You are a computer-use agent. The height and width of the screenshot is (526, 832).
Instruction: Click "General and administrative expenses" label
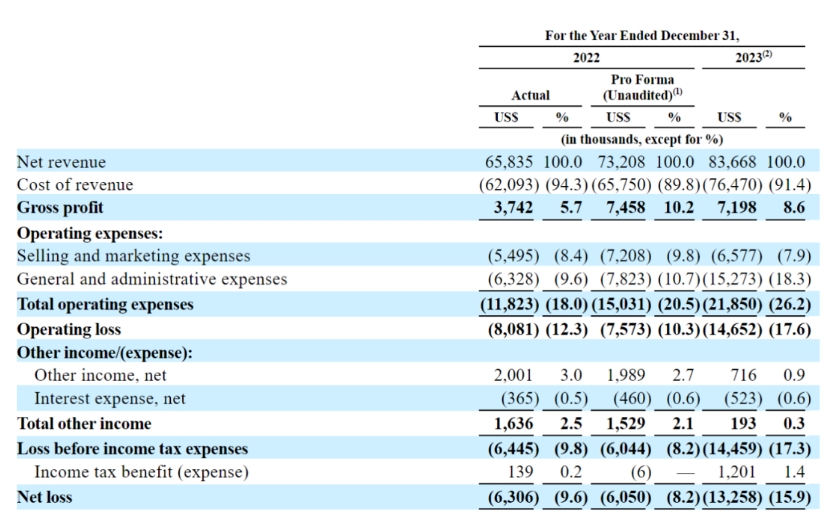(x=152, y=279)
